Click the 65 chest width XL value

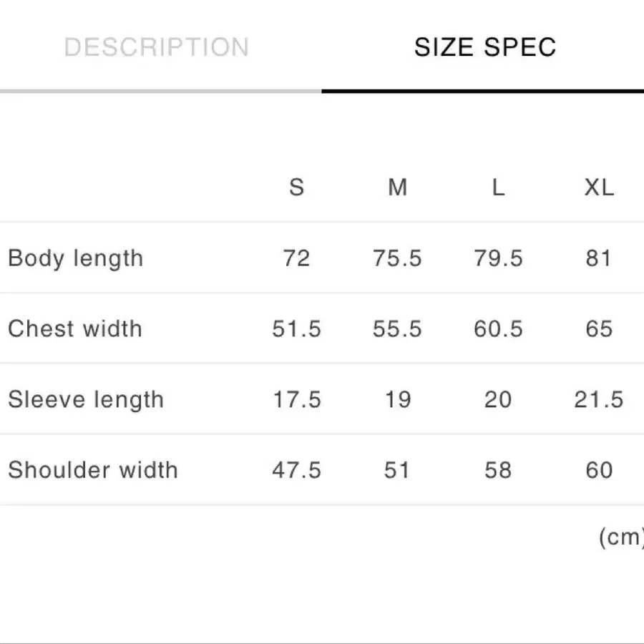pos(599,329)
